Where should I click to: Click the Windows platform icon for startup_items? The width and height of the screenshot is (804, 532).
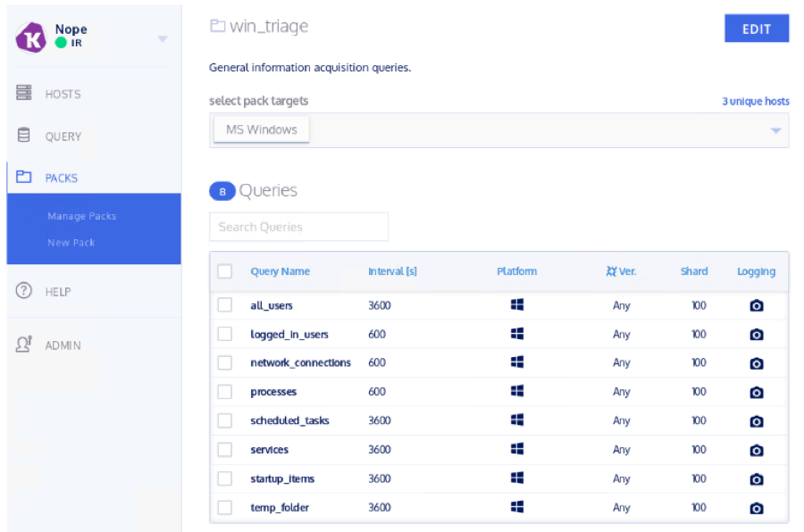(x=517, y=478)
